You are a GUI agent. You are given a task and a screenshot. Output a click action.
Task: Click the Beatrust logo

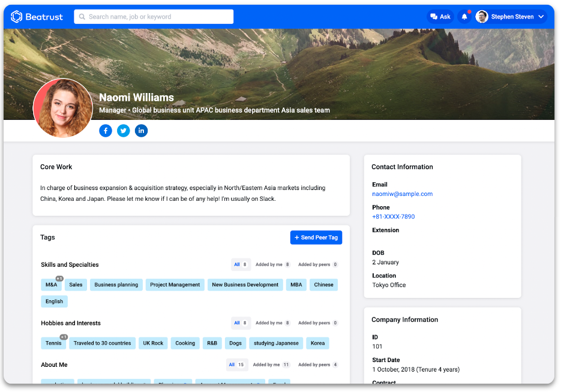coord(37,17)
